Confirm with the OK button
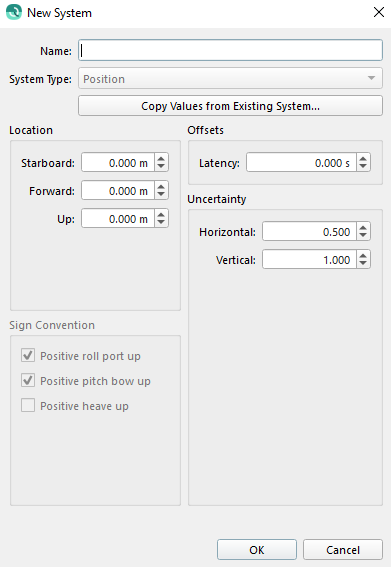This screenshot has height=567, width=391. click(x=257, y=550)
